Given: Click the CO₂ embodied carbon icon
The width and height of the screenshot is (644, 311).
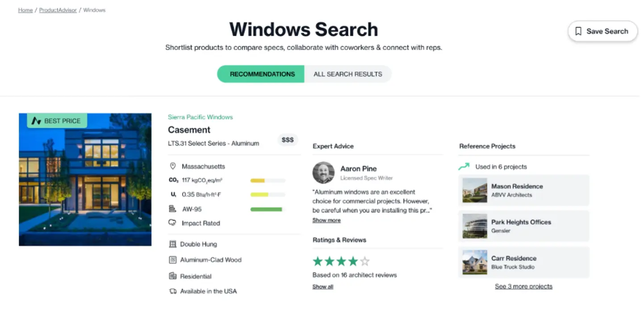Looking at the screenshot, I should pos(173,181).
